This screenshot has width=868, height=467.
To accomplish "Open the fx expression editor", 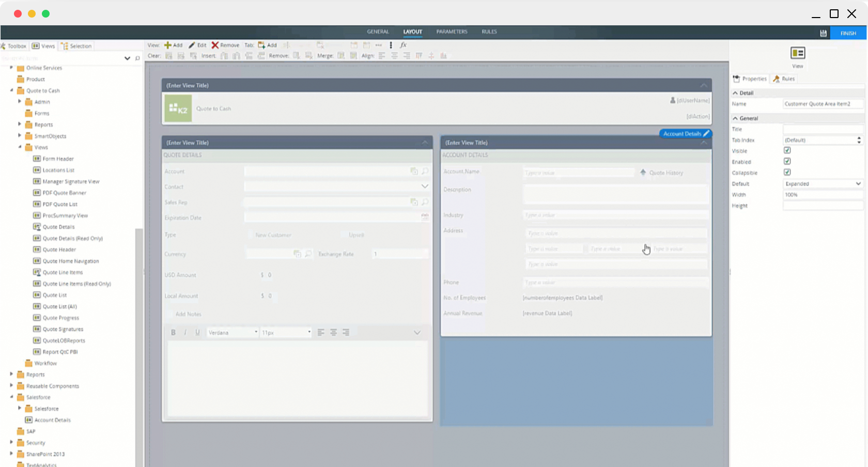I will [403, 45].
